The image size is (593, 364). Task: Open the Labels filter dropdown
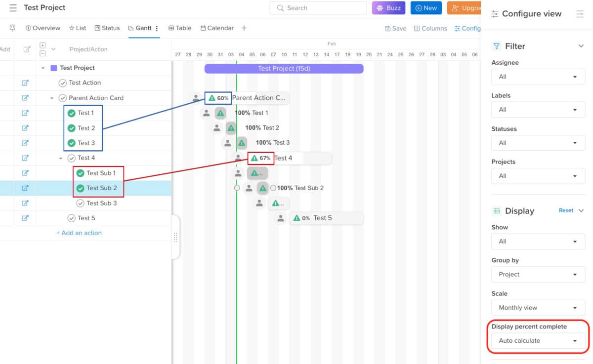click(x=538, y=110)
